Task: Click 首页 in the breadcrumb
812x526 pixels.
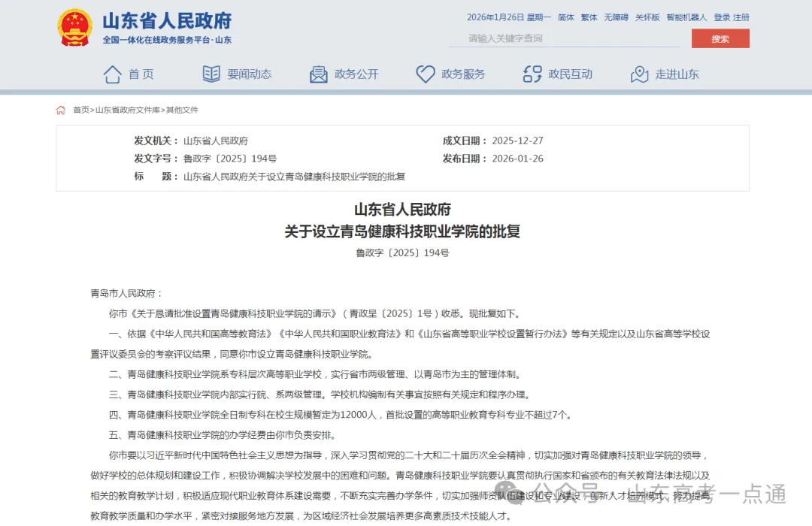Action: [x=80, y=110]
